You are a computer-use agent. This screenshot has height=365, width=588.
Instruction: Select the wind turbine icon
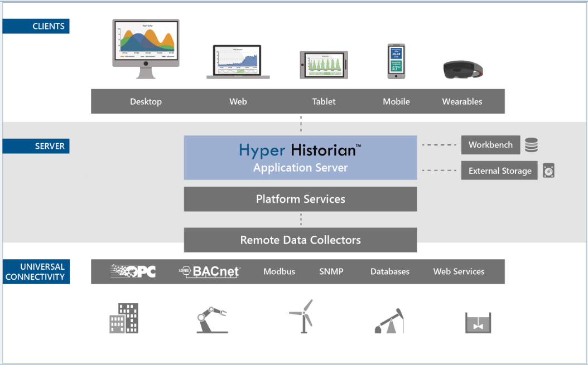[x=301, y=317]
